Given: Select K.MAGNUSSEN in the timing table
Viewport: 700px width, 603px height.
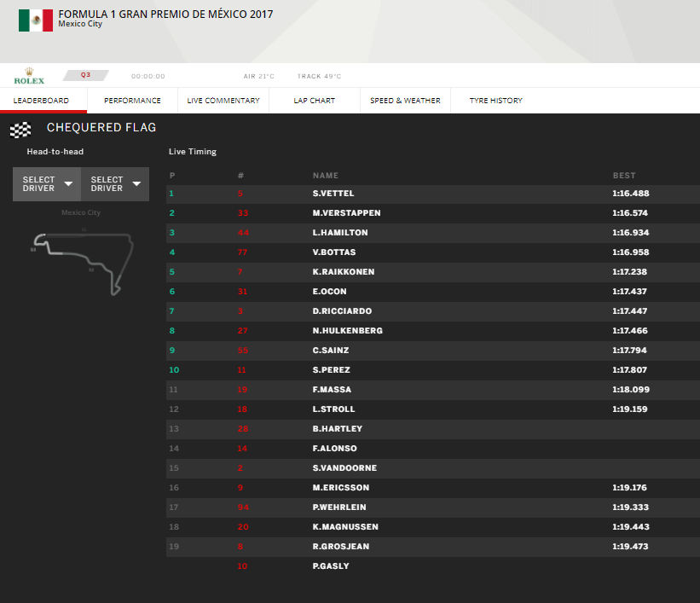Looking at the screenshot, I should (345, 527).
